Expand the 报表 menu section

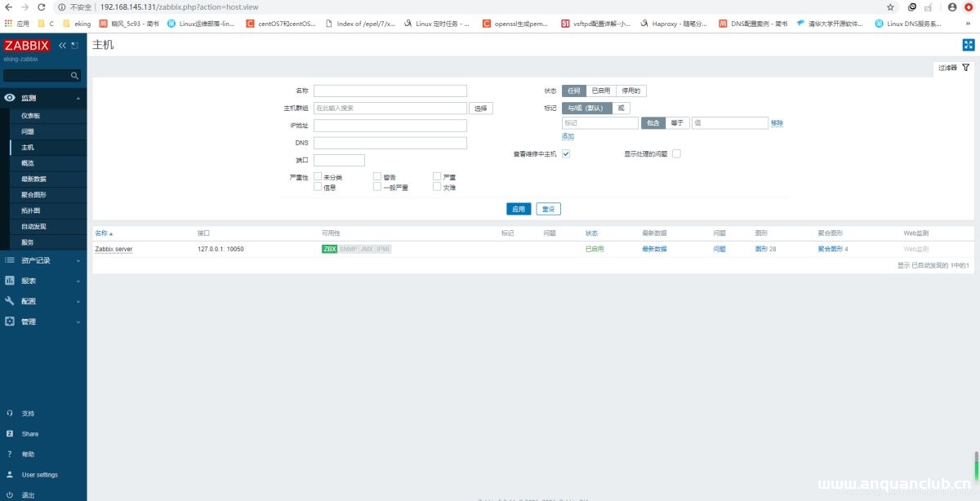(43, 281)
